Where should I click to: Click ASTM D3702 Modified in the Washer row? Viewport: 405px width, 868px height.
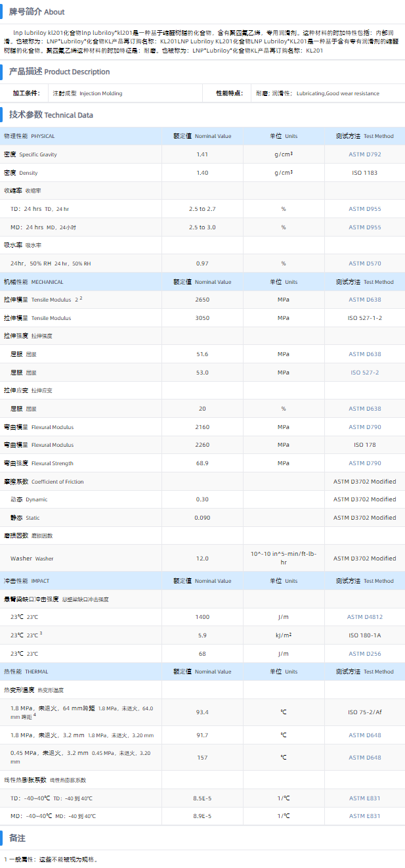364,559
